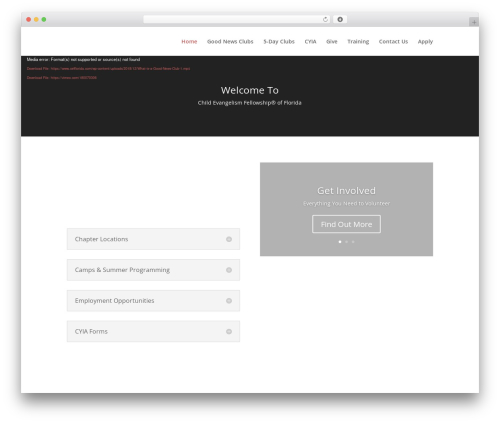Click the second Download File vimeo link
This screenshot has height=423, width=500.
click(62, 78)
